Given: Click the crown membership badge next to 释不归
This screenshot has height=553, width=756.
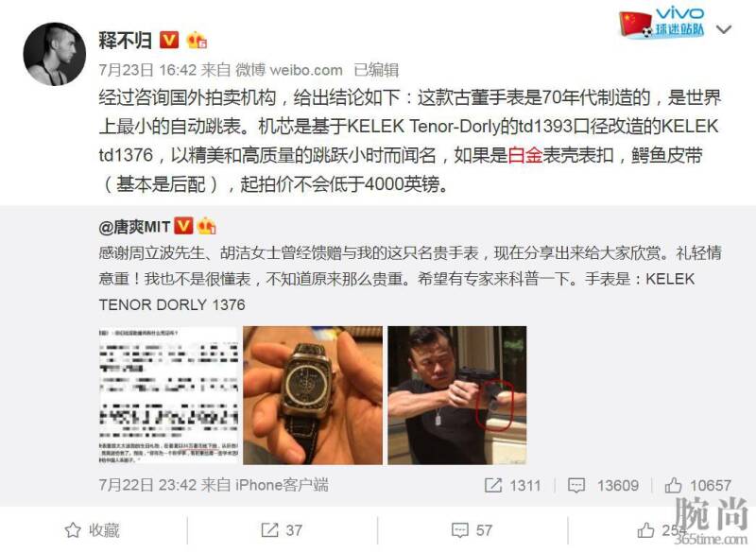Looking at the screenshot, I should click(197, 40).
